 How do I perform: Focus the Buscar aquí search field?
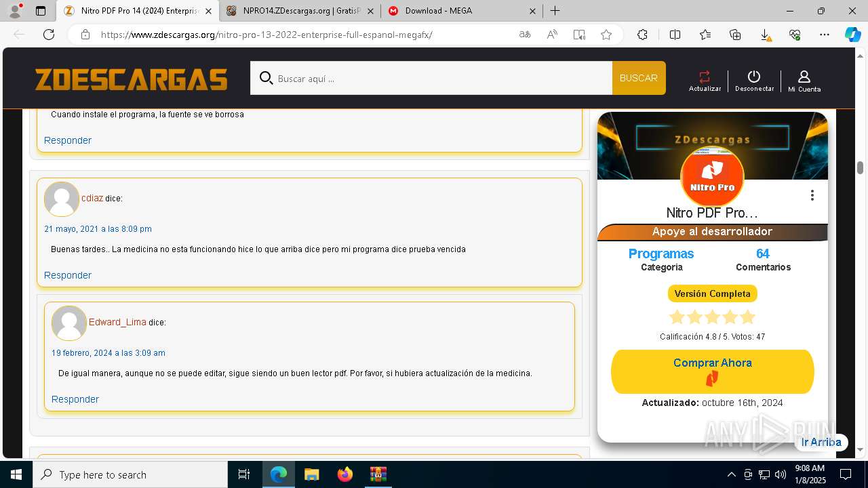pos(431,78)
